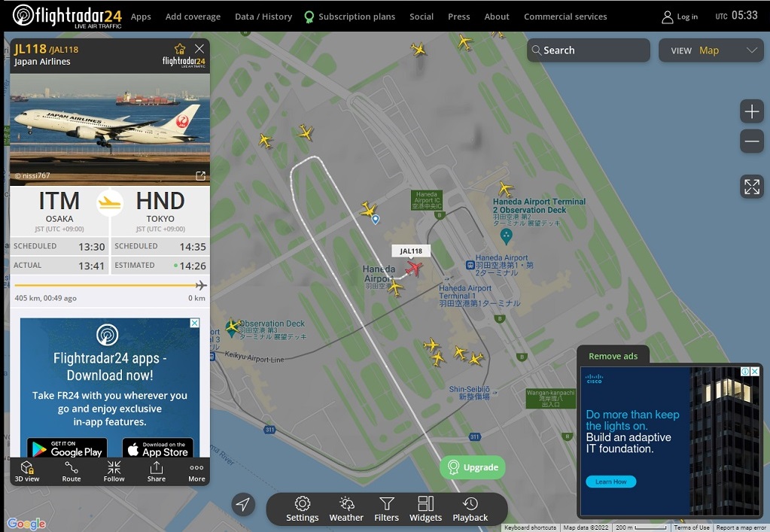Expand the VIEW Map dropdown
770x532 pixels.
coord(711,50)
